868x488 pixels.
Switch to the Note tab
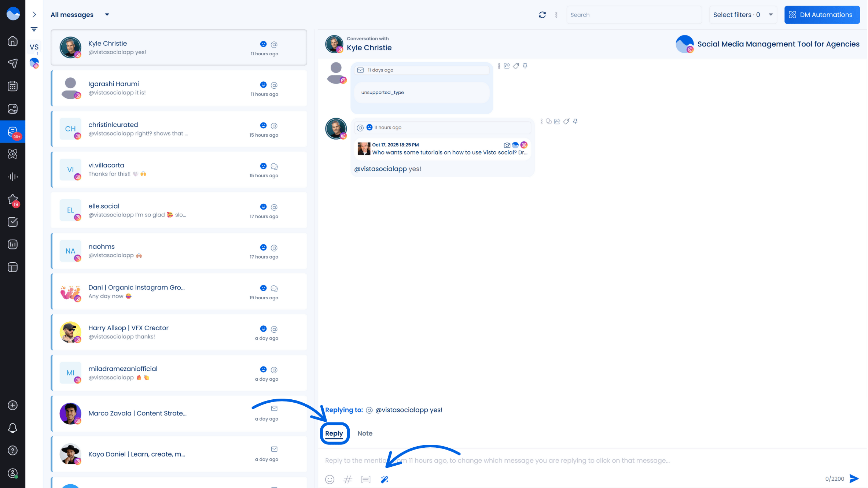pos(365,433)
